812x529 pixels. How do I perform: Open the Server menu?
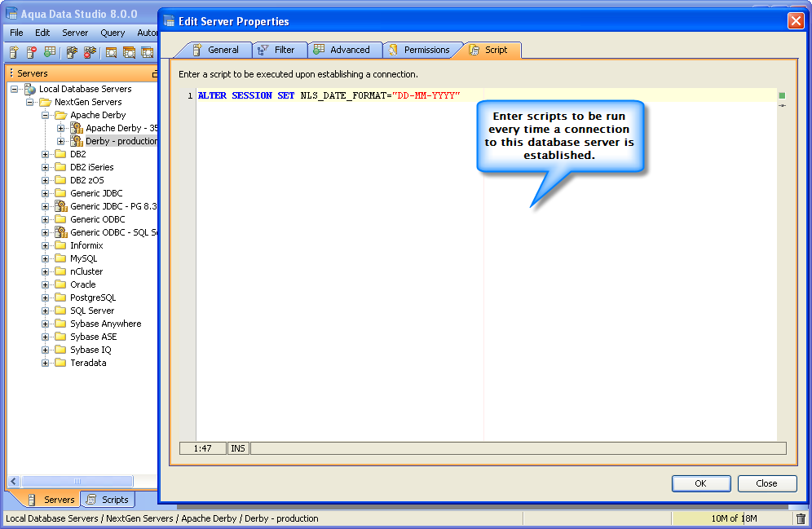pos(75,33)
